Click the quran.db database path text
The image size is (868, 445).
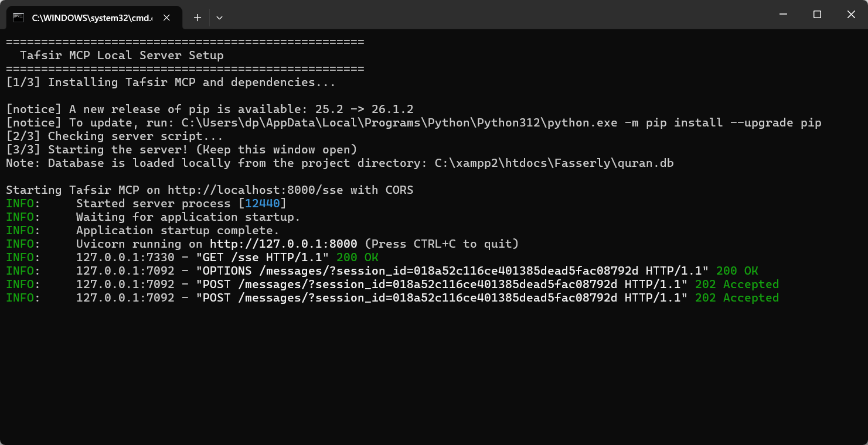click(554, 163)
